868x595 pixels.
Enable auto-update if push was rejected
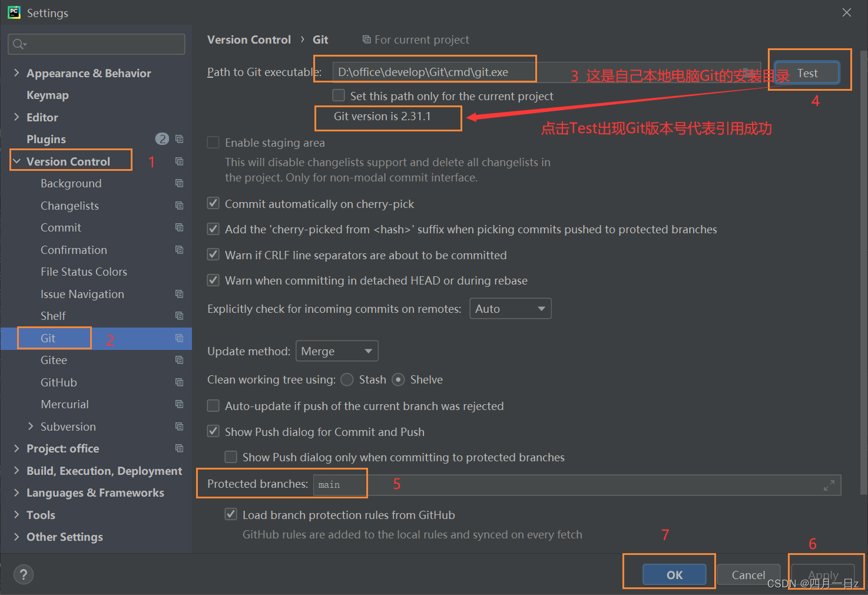coord(213,406)
